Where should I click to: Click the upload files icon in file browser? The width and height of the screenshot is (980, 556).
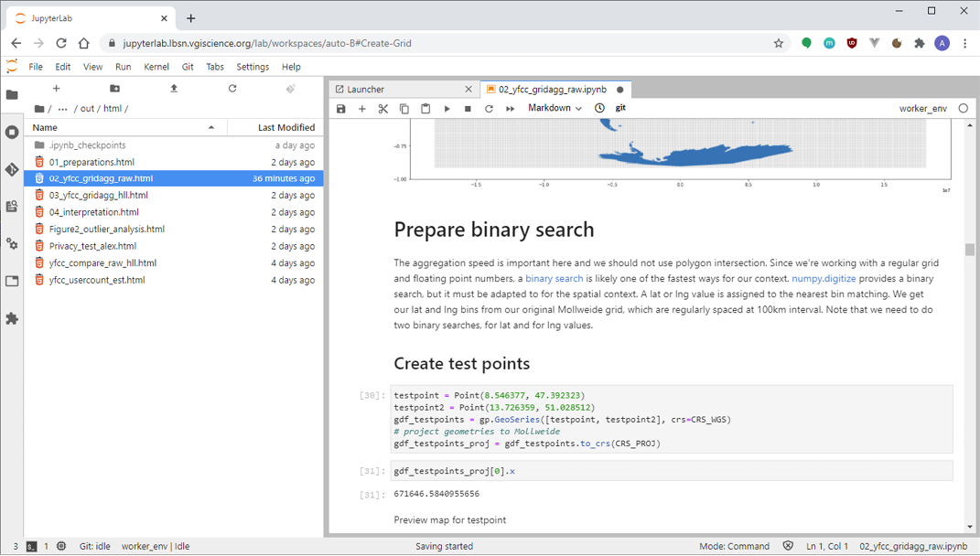pyautogui.click(x=174, y=89)
